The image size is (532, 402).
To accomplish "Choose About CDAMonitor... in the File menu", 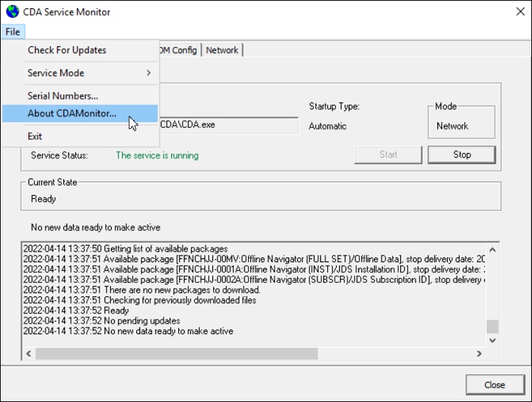I will pos(72,114).
